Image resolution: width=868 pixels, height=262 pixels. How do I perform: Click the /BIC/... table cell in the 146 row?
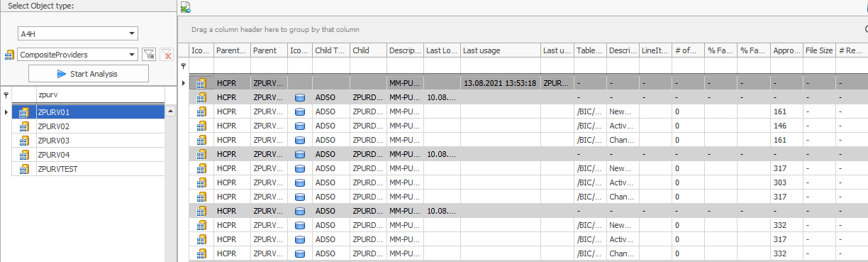click(x=590, y=126)
